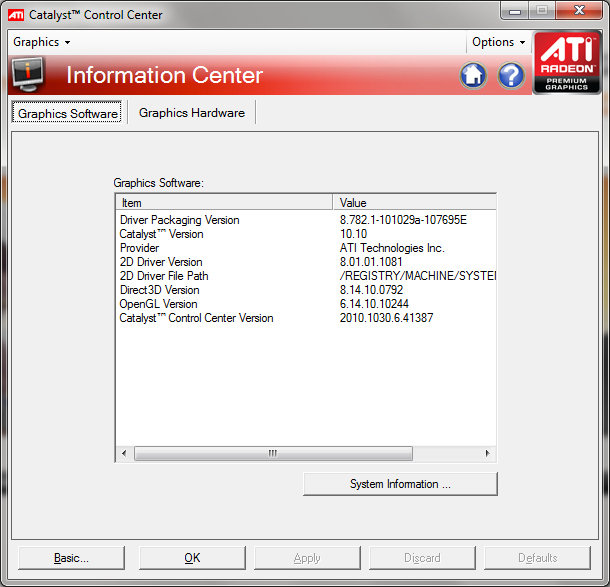Click the left scroll arrow of the list
The width and height of the screenshot is (610, 587).
124,453
